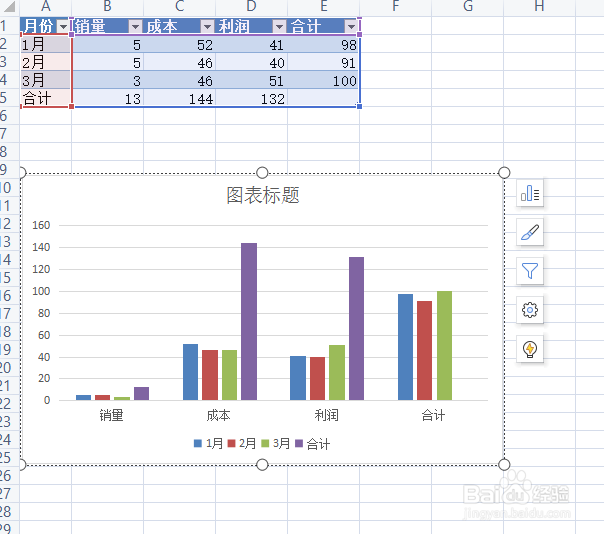
Task: Open the chart elements button
Action: tap(530, 193)
